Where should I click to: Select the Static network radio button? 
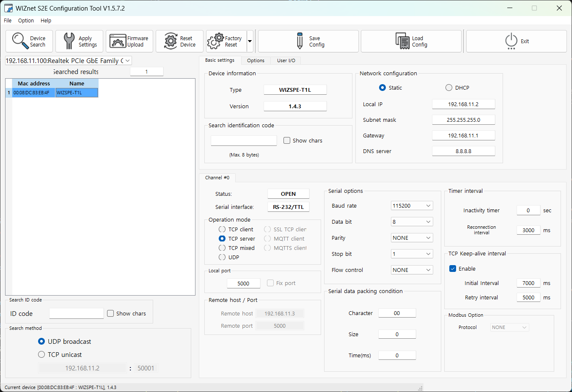pyautogui.click(x=382, y=88)
